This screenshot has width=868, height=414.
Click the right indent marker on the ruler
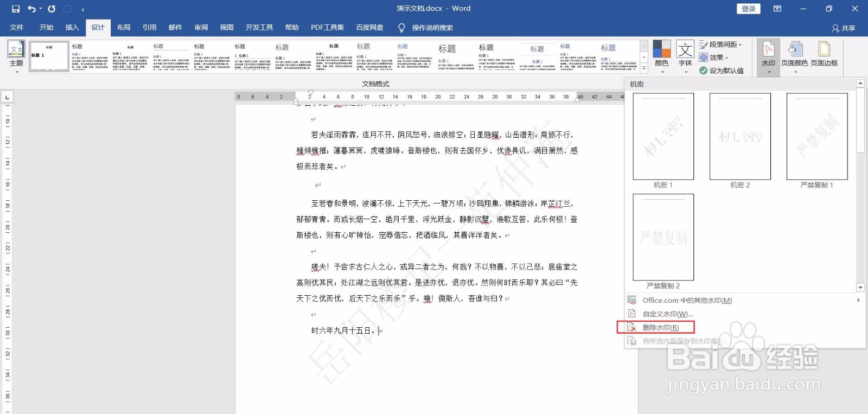click(x=577, y=100)
